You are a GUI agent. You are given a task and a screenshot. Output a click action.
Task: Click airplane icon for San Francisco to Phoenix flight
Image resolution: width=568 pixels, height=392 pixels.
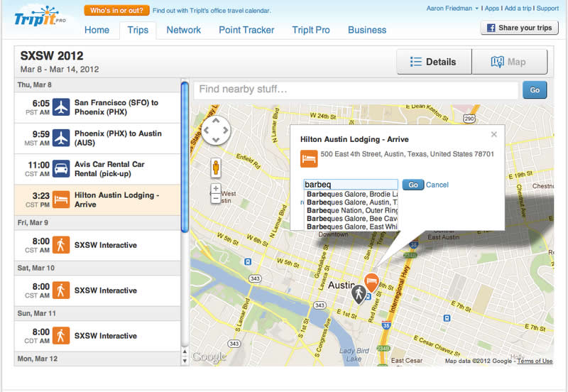(61, 107)
